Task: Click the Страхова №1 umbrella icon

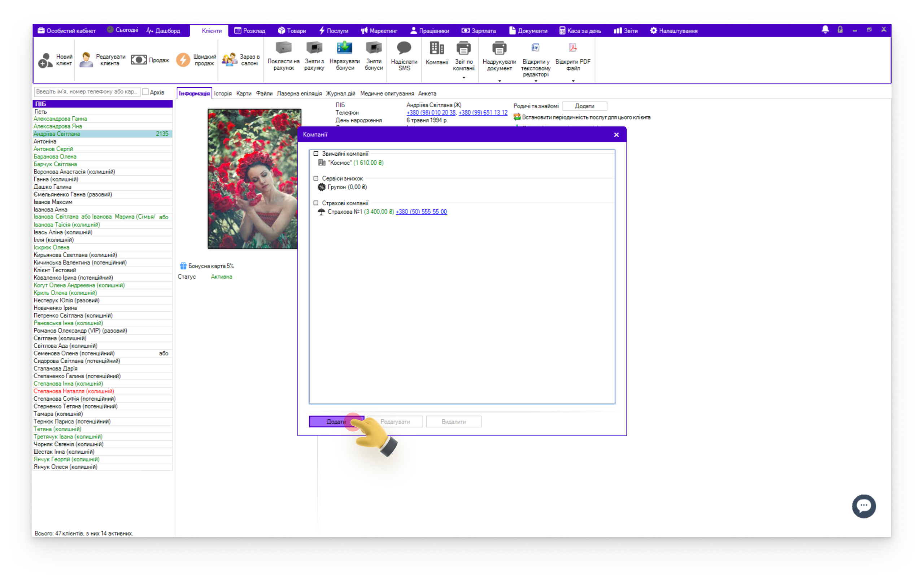Action: coord(322,211)
